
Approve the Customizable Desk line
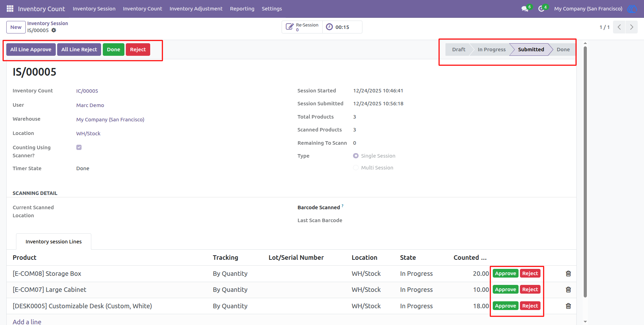pos(505,306)
